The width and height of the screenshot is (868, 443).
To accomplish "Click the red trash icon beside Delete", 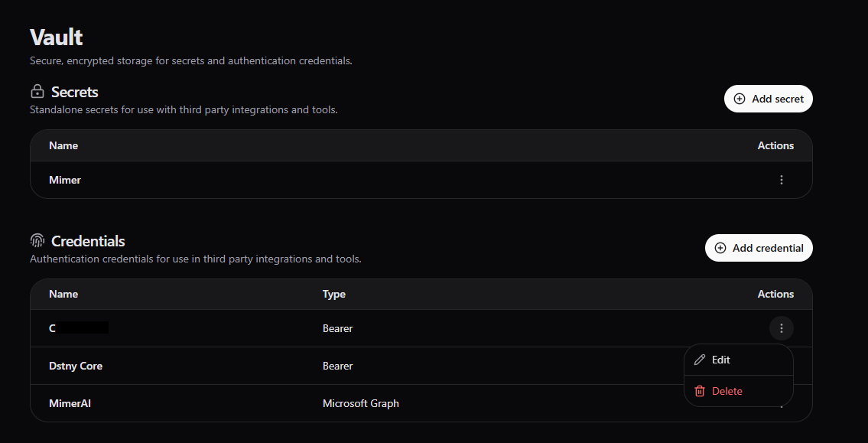I will tap(700, 391).
